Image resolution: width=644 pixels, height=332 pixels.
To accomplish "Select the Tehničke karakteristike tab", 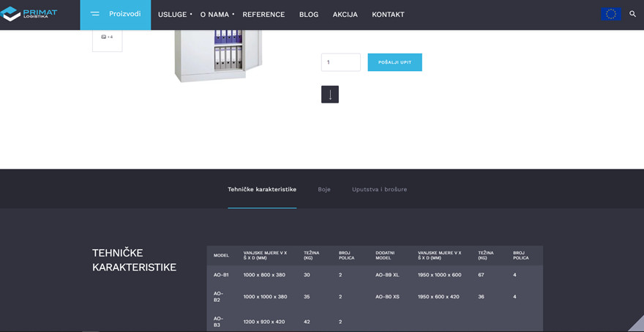I will coord(262,189).
